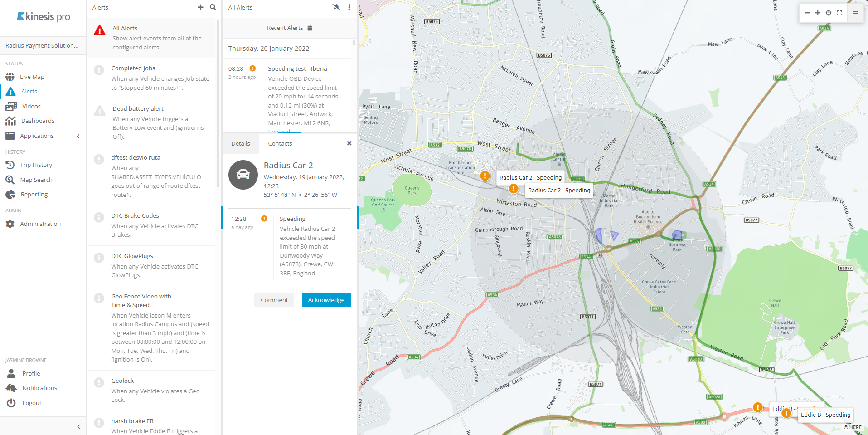The image size is (868, 435).
Task: Open All Alerts kebab menu
Action: click(349, 7)
